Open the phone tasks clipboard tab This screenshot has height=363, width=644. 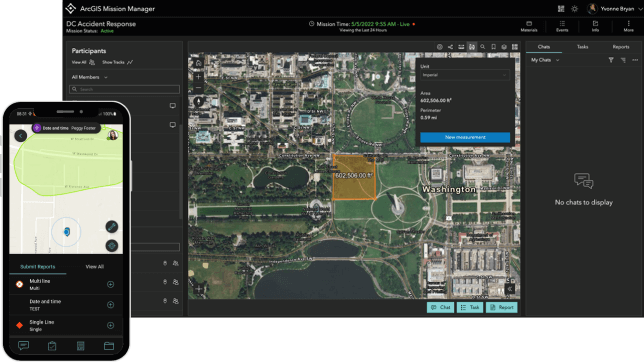pyautogui.click(x=52, y=346)
